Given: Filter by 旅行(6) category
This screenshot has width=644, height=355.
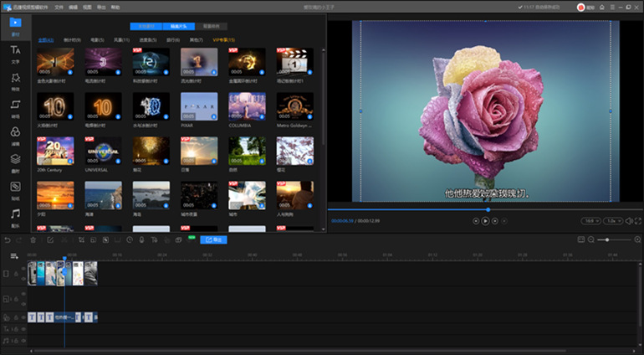Looking at the screenshot, I should 173,40.
